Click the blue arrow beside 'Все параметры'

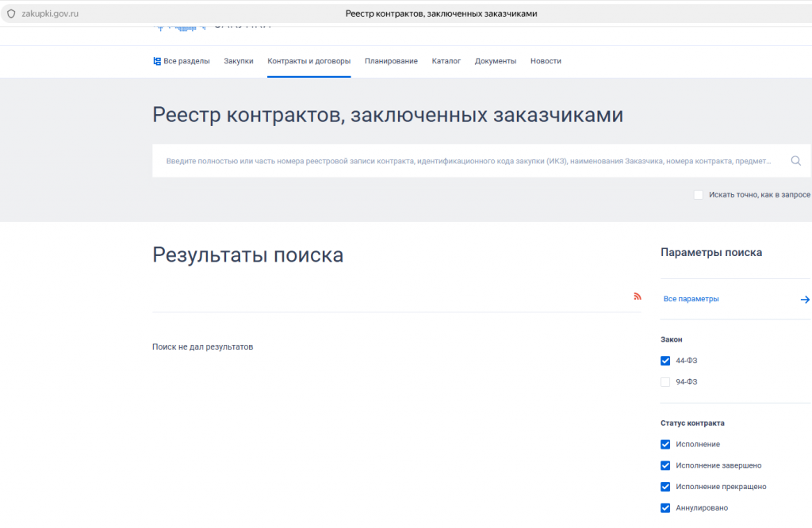coord(805,300)
